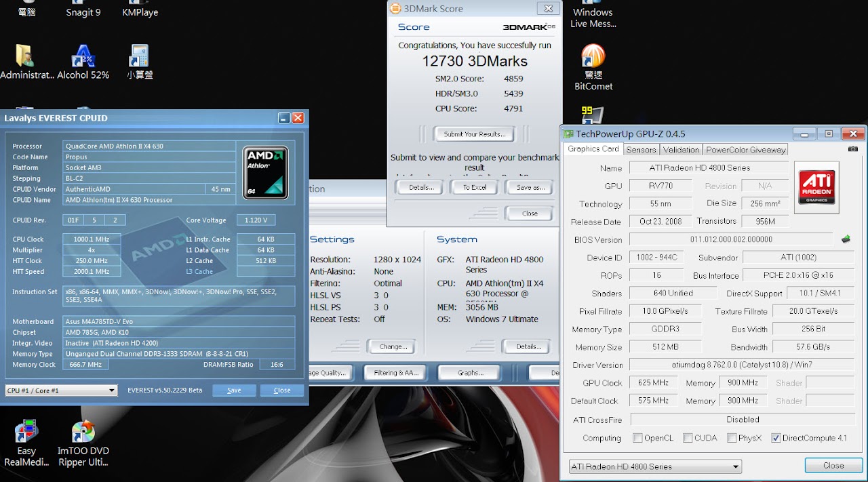Switch to the Graphics Card tab
Image resolution: width=868 pixels, height=482 pixels.
593,149
